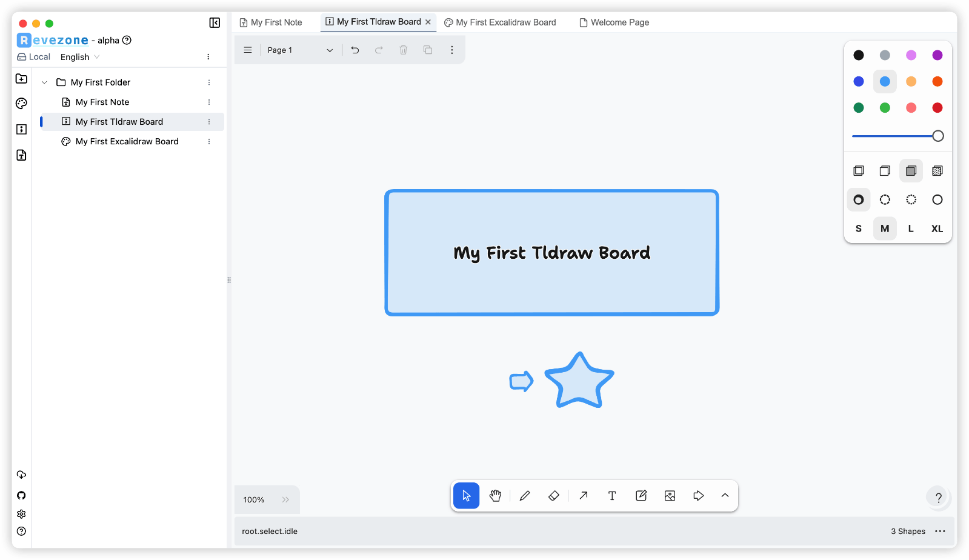Select the Image asset tool
969x560 pixels.
tap(670, 496)
